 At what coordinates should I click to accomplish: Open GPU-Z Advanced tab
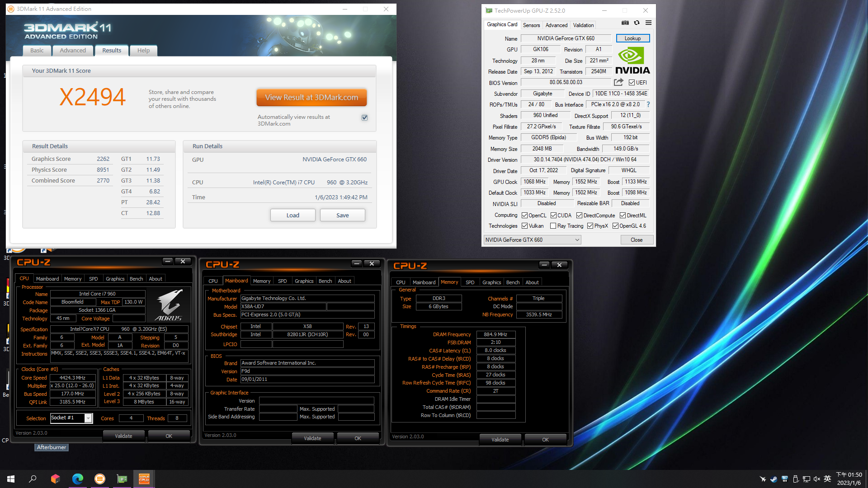pyautogui.click(x=557, y=25)
